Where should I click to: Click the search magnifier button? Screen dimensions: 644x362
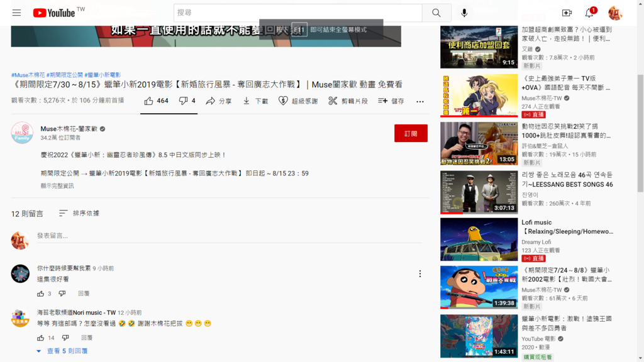(436, 13)
